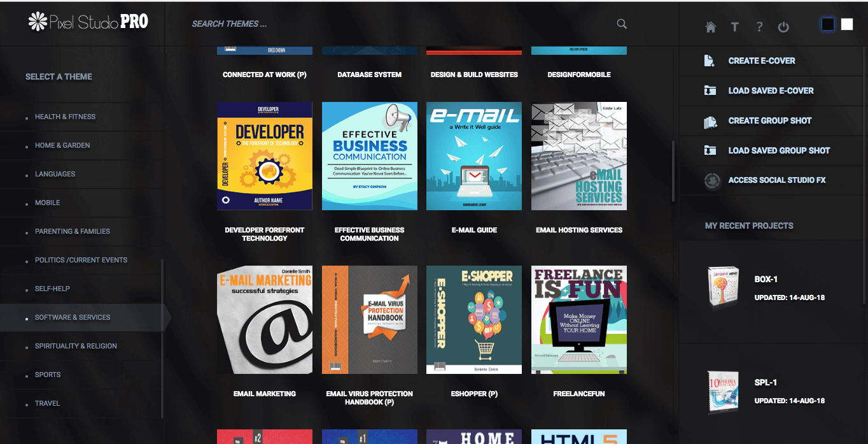
Task: Click the Load Saved E-Cover folder icon
Action: coord(710,90)
